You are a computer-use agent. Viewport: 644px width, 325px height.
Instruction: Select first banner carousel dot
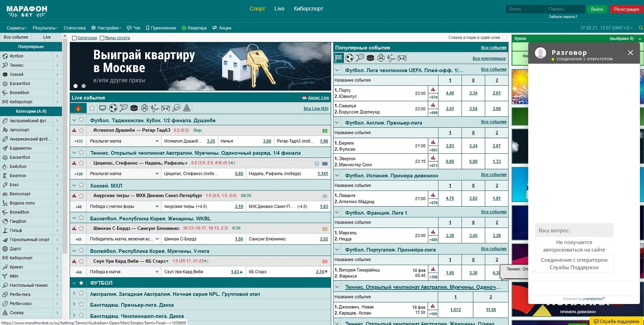[75, 86]
